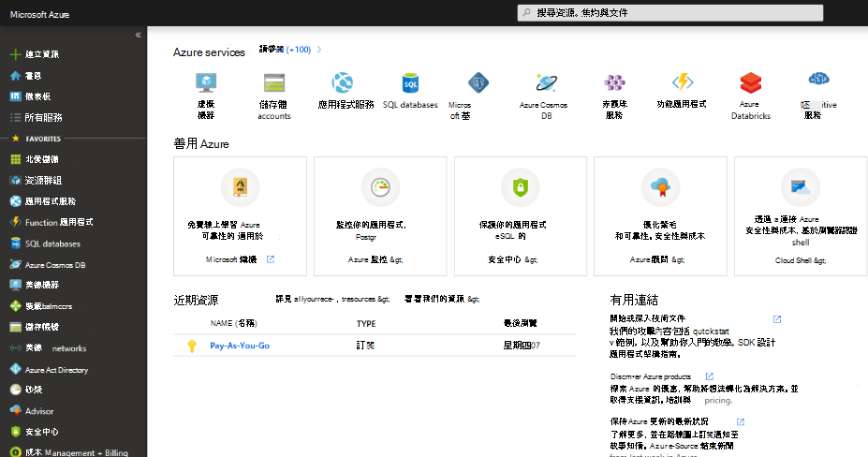Open the Home icon in the sidebar
Screen dimensions: 868x457
tap(16, 75)
